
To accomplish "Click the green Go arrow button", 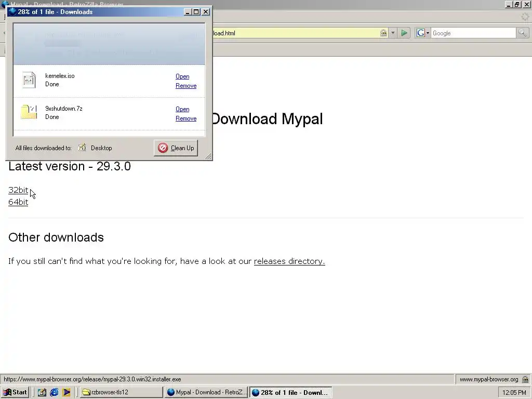I will tap(404, 33).
